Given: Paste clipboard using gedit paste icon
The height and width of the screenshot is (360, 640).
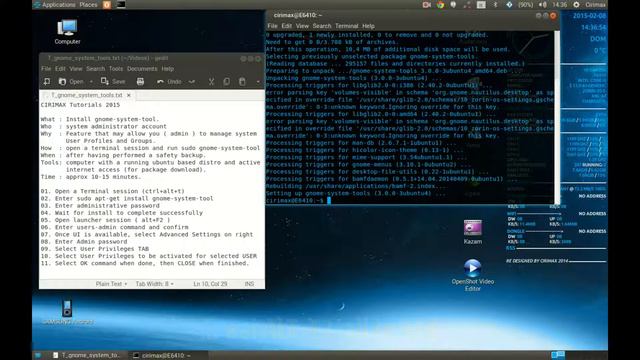Looking at the screenshot, I should [x=242, y=82].
